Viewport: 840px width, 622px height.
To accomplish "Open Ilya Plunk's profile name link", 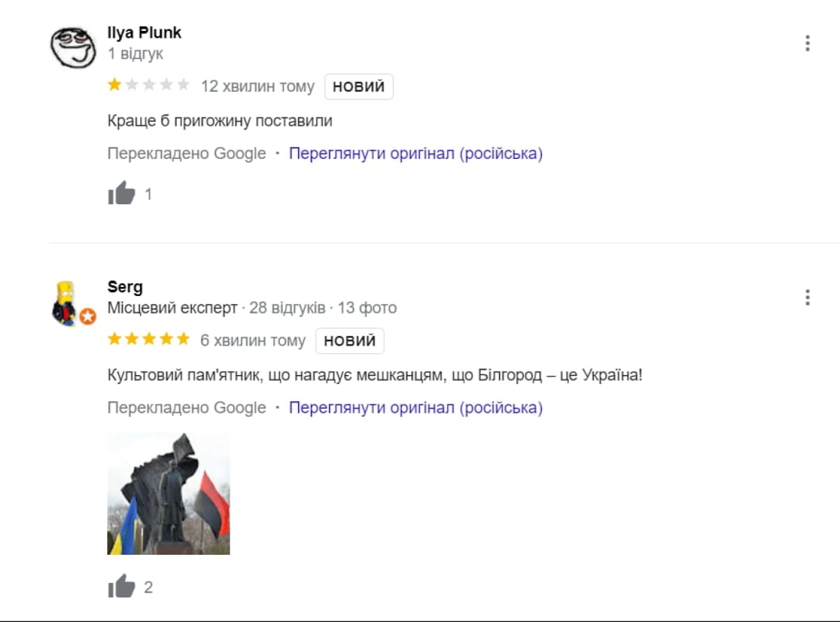I will 144,32.
